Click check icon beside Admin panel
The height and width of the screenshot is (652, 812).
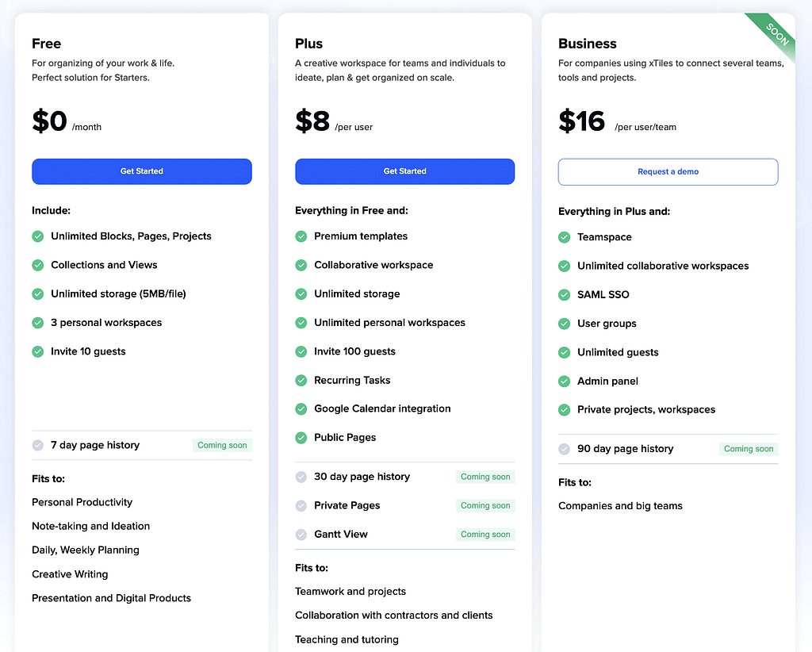coord(564,382)
